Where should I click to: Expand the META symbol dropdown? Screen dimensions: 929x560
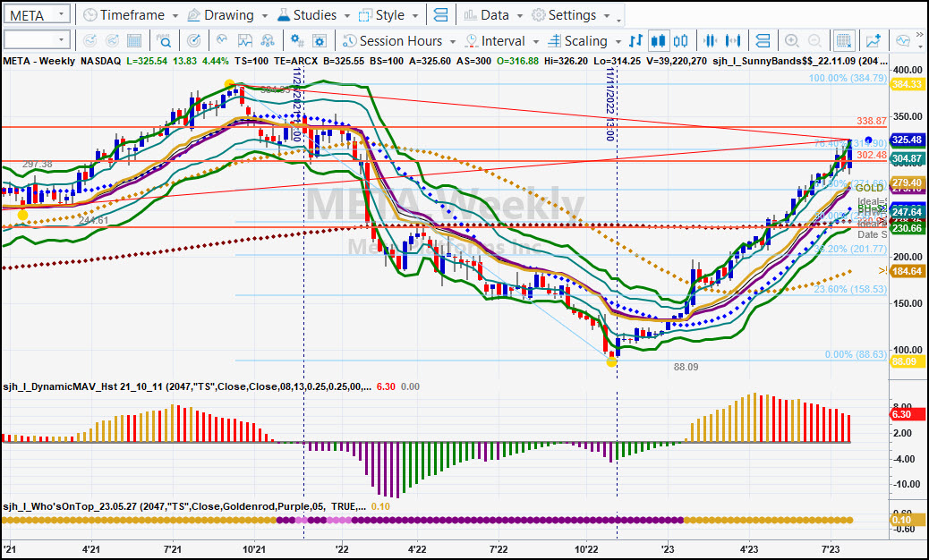61,14
